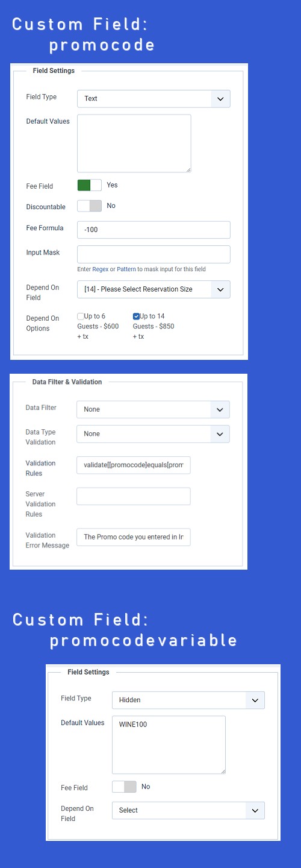Click the Validation Rules input

pyautogui.click(x=134, y=466)
